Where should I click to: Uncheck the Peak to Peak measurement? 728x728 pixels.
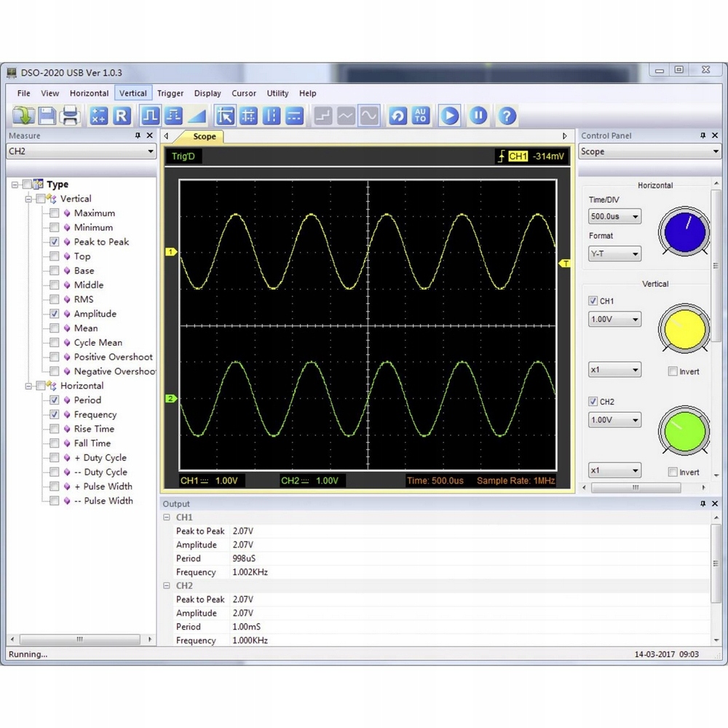pos(55,242)
